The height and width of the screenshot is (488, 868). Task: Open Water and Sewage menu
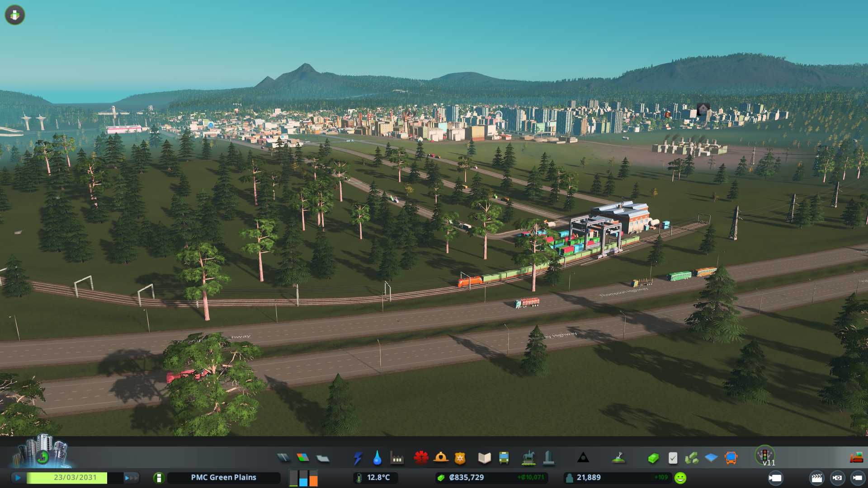377,458
